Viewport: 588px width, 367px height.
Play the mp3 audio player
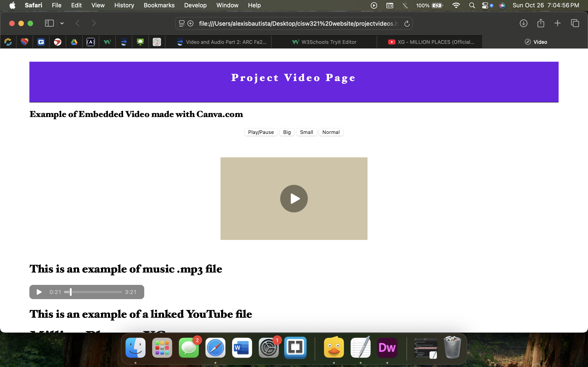tap(39, 292)
